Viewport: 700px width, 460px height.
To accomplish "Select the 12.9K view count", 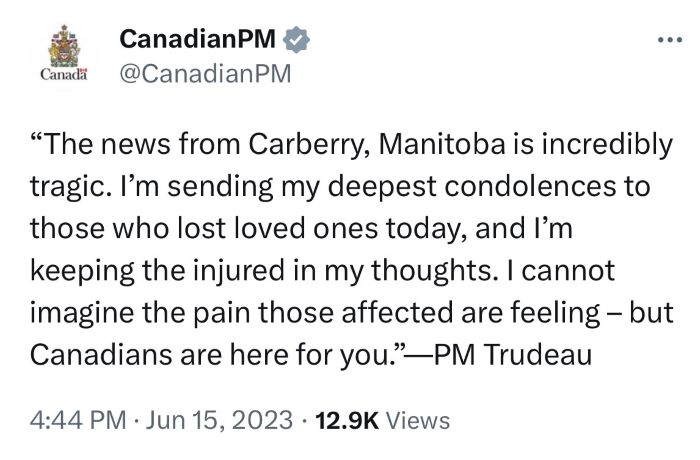I will tap(347, 421).
